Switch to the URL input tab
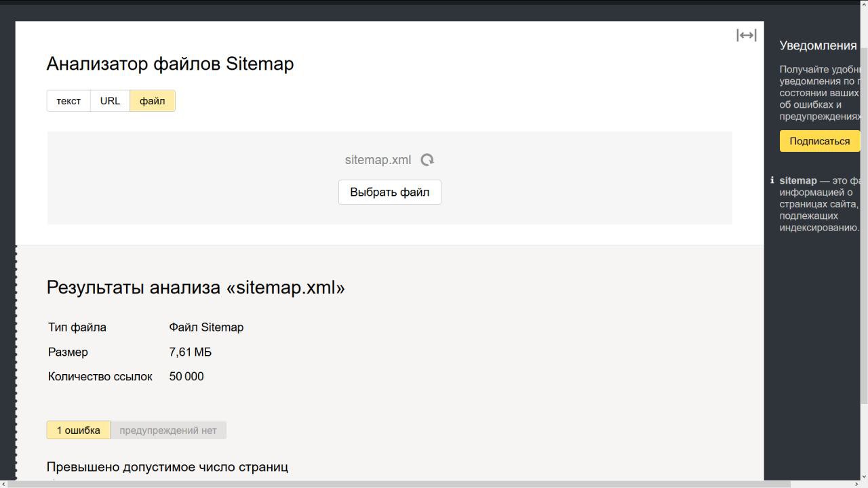This screenshot has width=868, height=488. point(110,101)
